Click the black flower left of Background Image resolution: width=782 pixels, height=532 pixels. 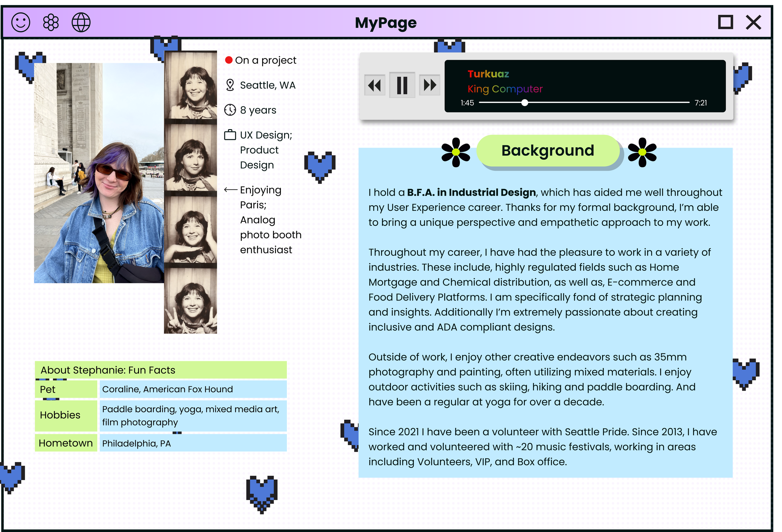[x=456, y=152]
